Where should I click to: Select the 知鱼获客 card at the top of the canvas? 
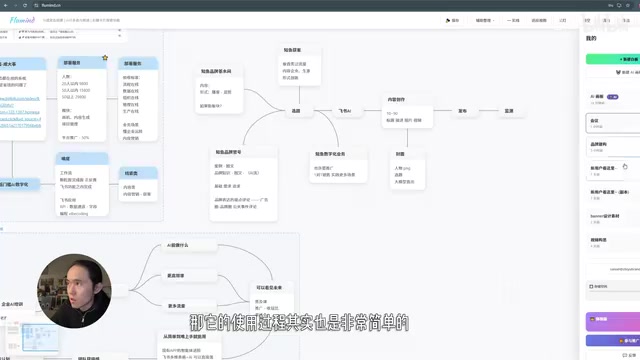tap(299, 65)
